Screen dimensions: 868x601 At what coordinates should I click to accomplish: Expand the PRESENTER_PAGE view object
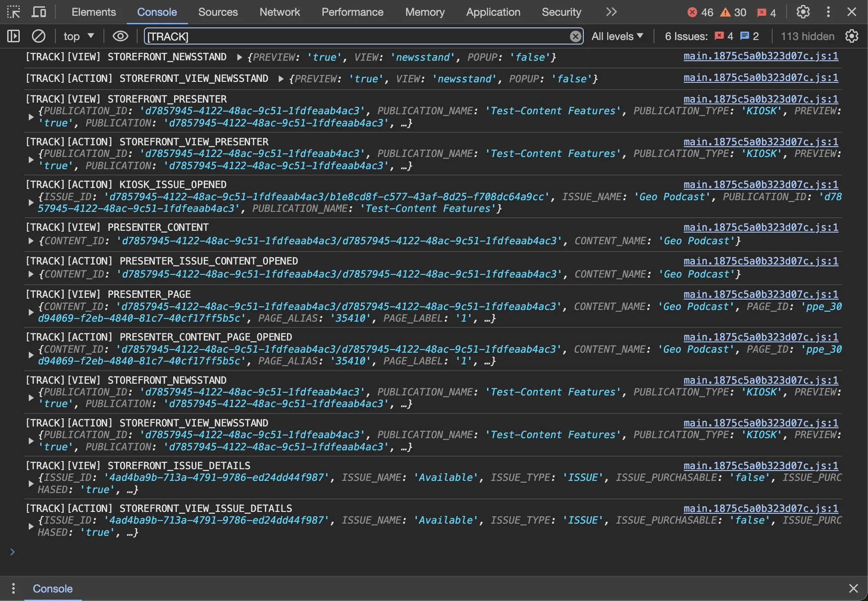click(31, 312)
